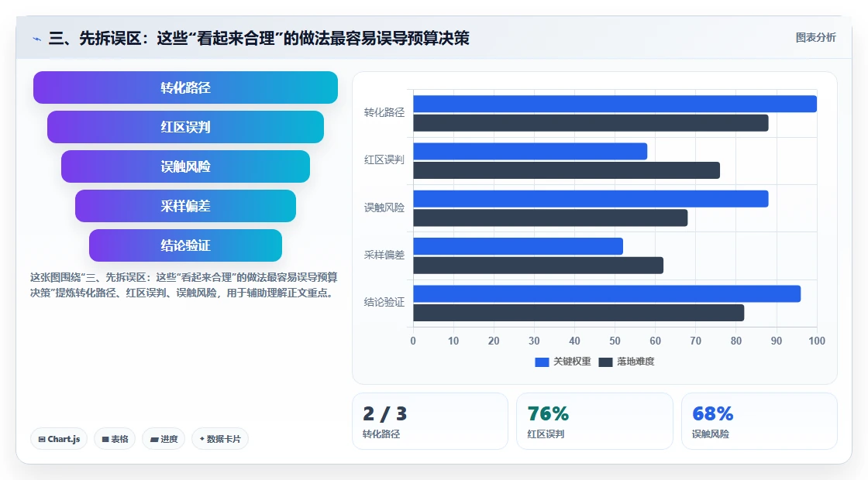Click the 进度 tag chip
Viewport: 868px width, 480px height.
164,439
